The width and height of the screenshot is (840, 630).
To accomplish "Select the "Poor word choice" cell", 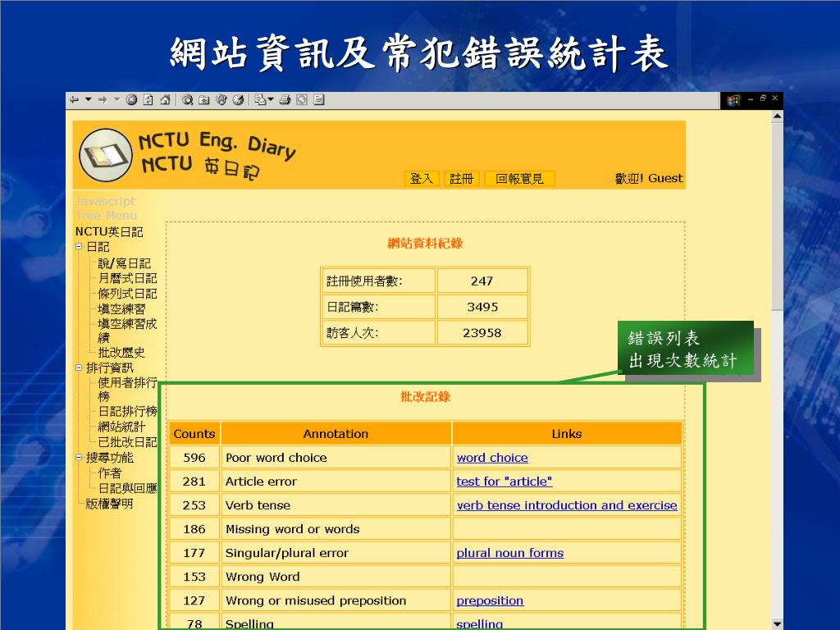I will tap(336, 458).
